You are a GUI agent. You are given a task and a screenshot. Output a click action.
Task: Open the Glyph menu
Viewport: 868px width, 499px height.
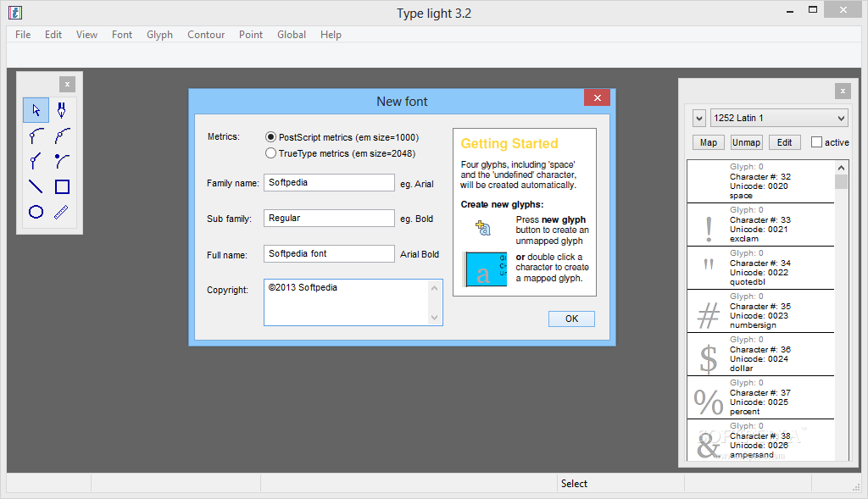[x=159, y=34]
